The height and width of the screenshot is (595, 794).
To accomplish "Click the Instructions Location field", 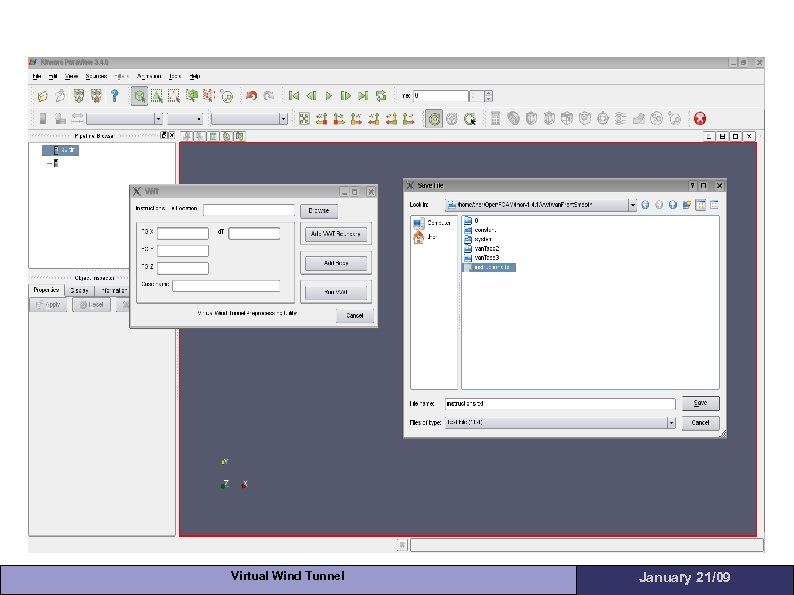I will point(249,210).
